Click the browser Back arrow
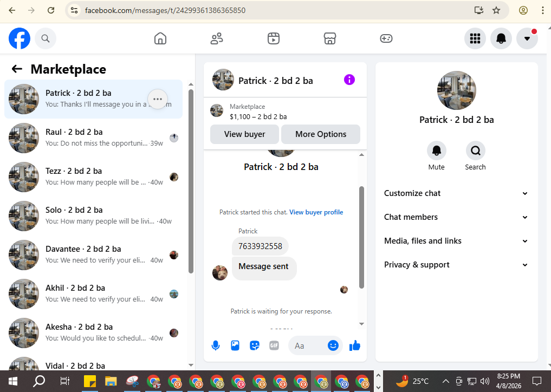 click(x=12, y=10)
